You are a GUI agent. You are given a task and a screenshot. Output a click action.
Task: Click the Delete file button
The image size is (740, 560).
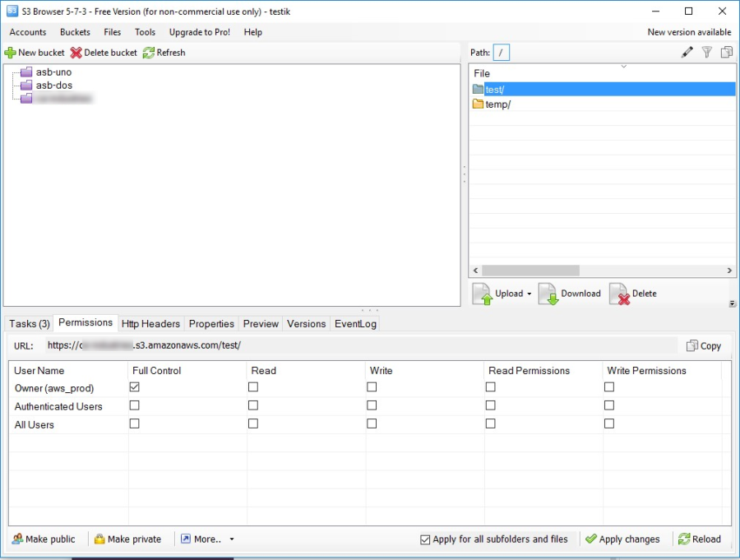click(x=633, y=294)
